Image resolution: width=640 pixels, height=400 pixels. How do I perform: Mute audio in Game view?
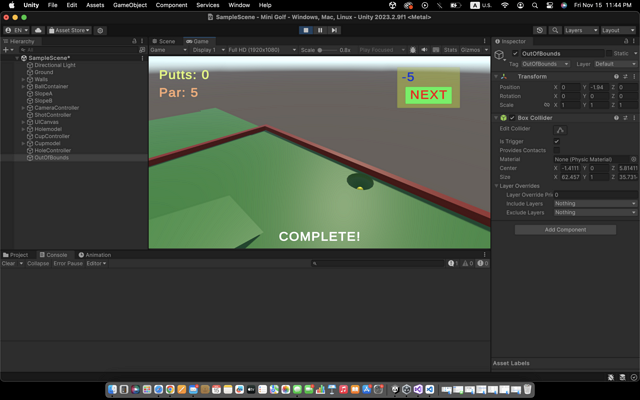(424, 50)
